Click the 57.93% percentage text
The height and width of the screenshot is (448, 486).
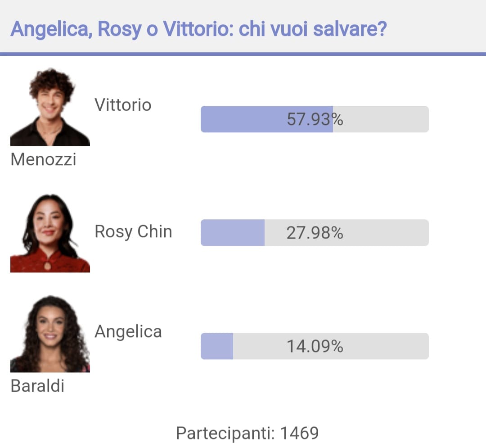(315, 119)
